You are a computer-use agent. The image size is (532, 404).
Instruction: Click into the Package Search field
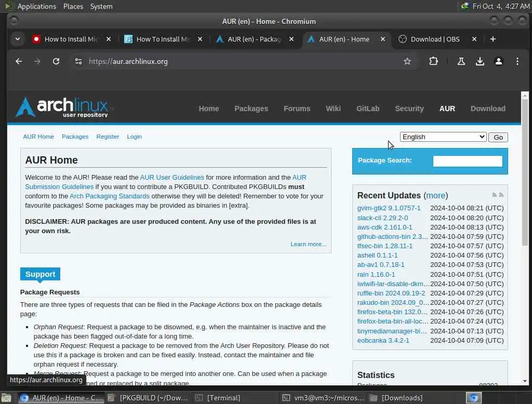(468, 161)
